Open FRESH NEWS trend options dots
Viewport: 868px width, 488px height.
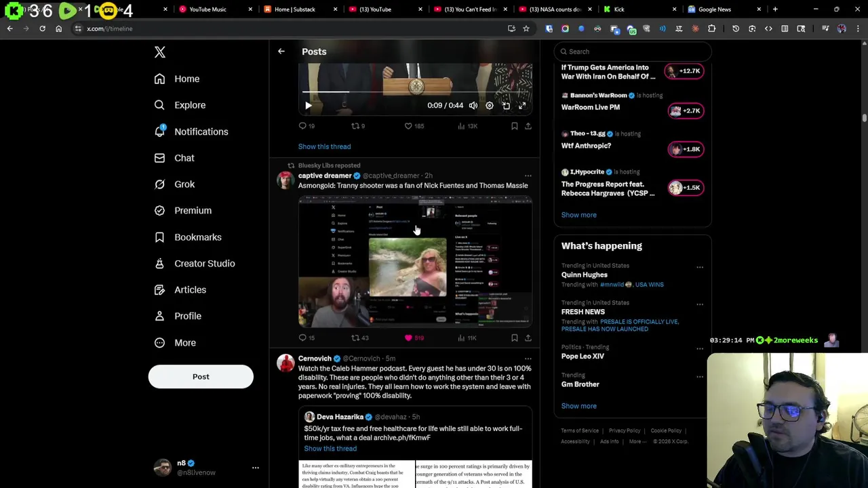[x=700, y=305]
